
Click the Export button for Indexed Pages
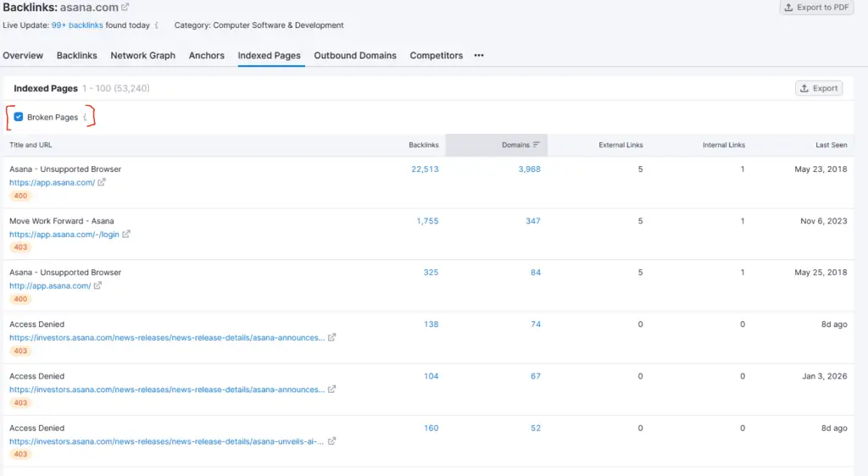click(819, 88)
